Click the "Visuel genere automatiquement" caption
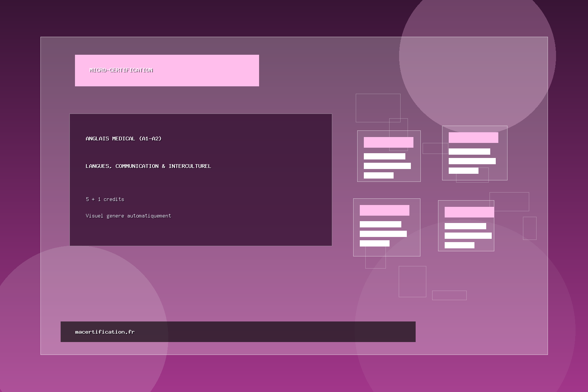The width and height of the screenshot is (588, 392). (x=128, y=216)
